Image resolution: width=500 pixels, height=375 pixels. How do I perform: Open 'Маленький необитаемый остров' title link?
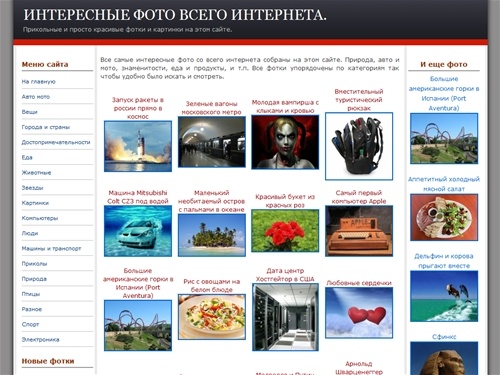[x=212, y=201]
